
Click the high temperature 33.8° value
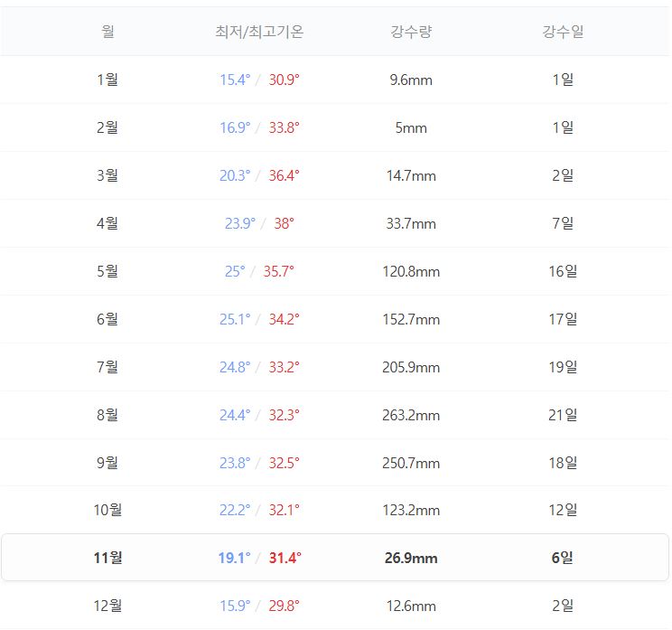tap(285, 127)
